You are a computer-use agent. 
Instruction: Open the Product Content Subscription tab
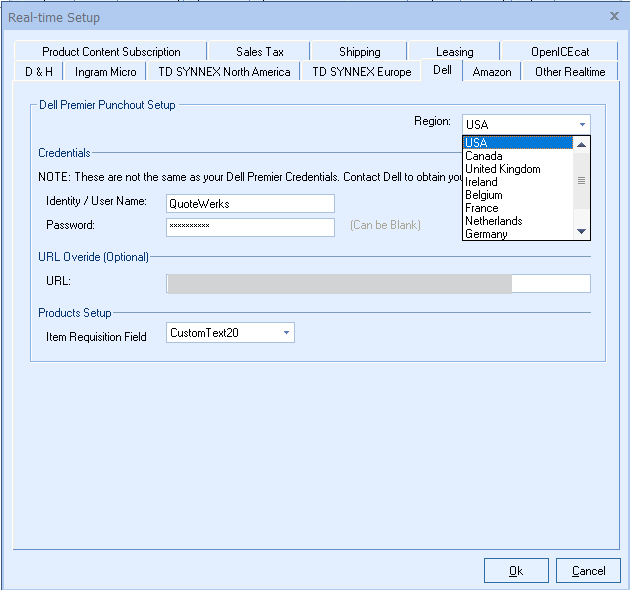point(111,52)
